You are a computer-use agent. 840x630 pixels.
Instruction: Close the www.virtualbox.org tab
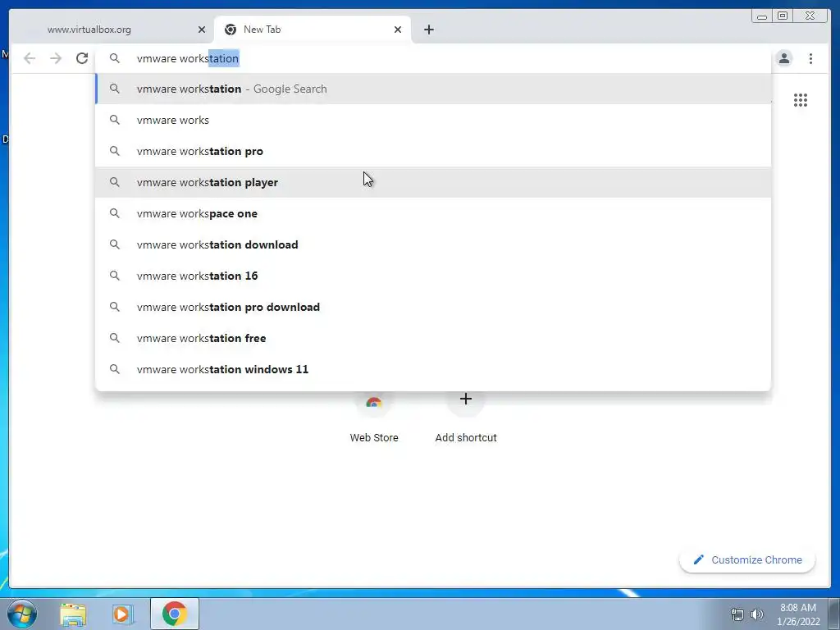202,30
